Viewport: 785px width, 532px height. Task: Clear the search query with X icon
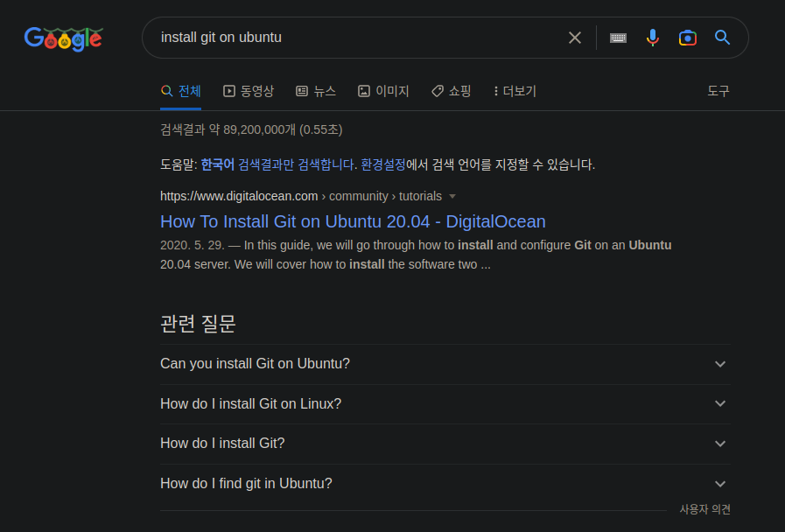[x=575, y=38]
